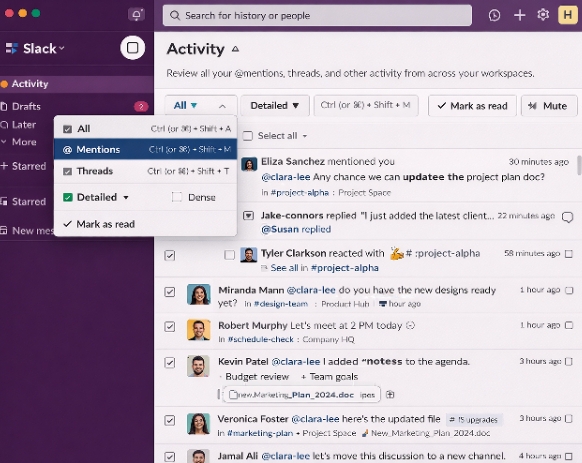Expand the More section in sidebar

19,142
